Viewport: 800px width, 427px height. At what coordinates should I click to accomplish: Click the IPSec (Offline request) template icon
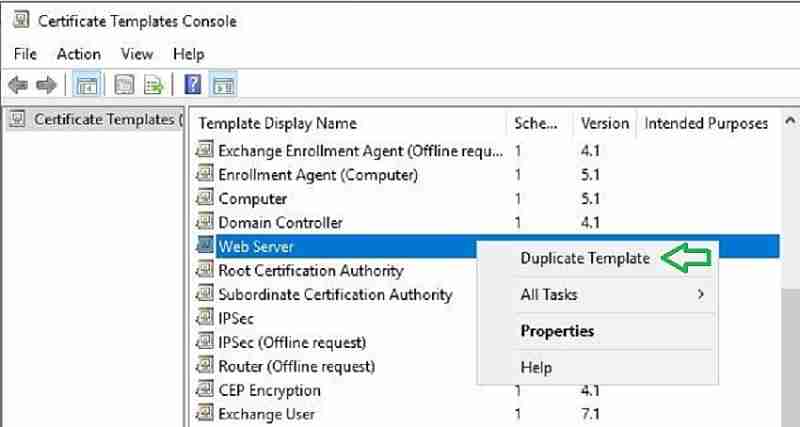click(x=205, y=342)
